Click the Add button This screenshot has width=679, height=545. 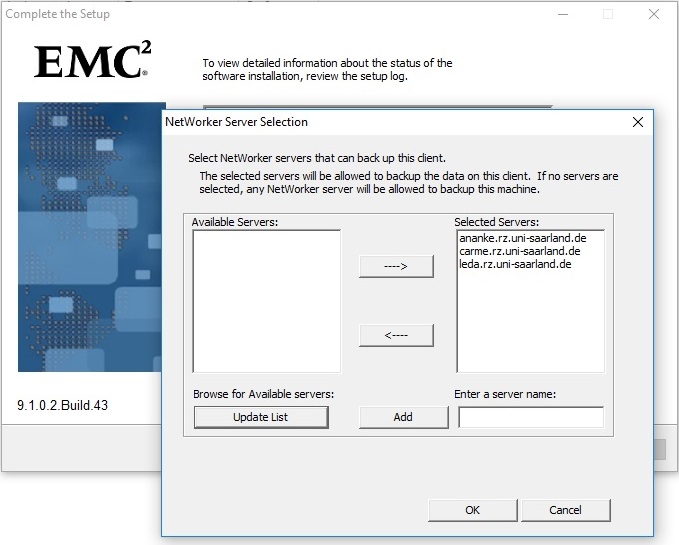tap(403, 417)
